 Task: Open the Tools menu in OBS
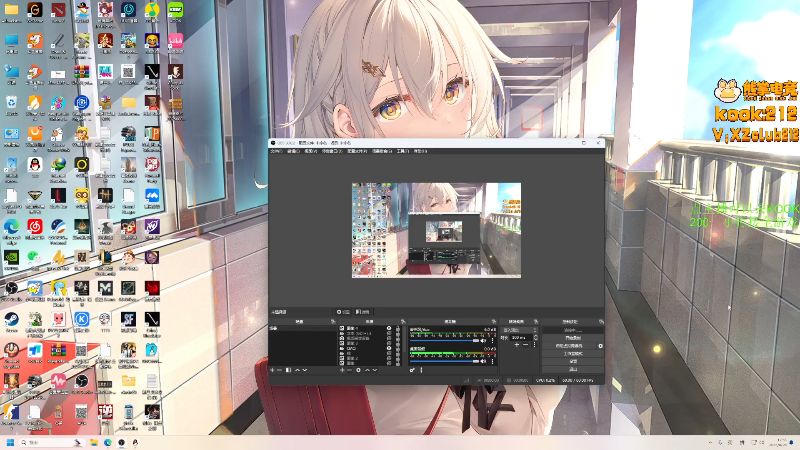click(403, 151)
